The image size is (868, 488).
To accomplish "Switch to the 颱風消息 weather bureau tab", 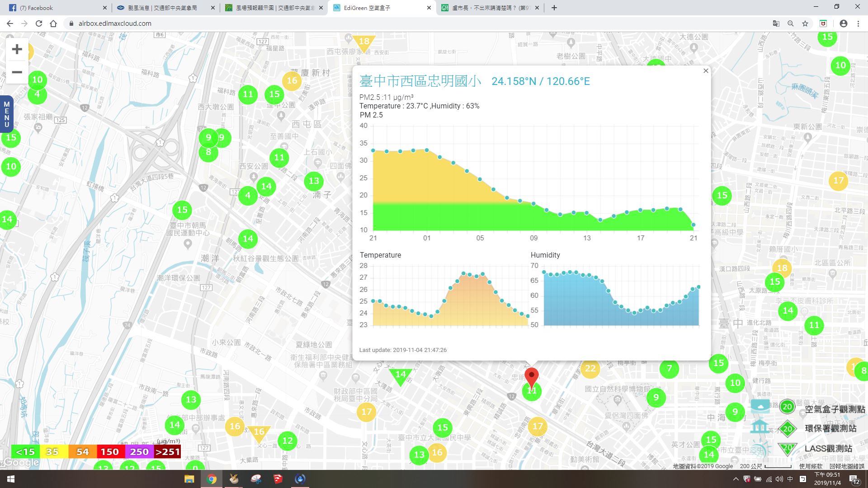I will [165, 8].
